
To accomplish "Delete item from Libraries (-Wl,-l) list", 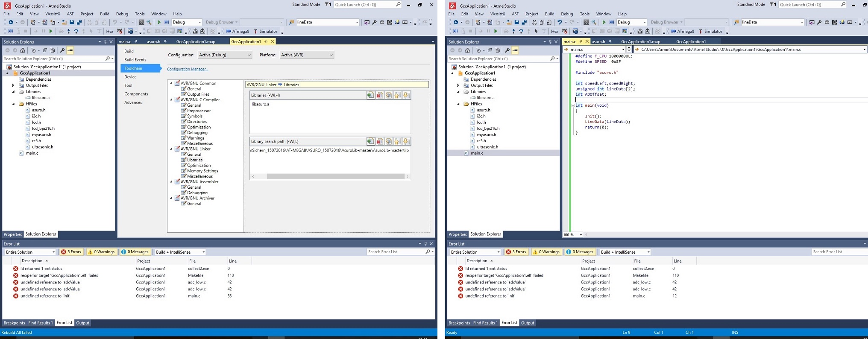I will 379,95.
